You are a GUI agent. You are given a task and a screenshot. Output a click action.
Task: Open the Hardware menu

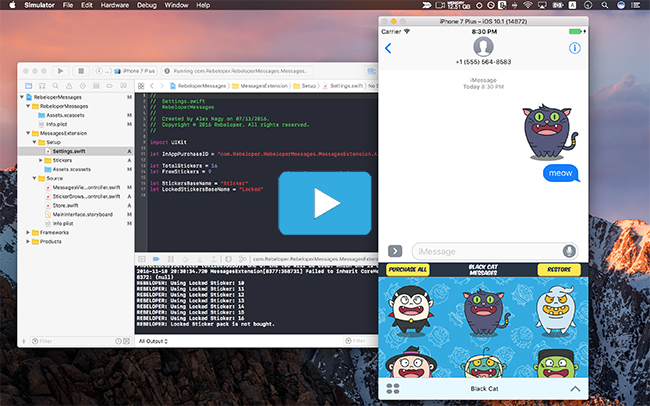tap(115, 5)
